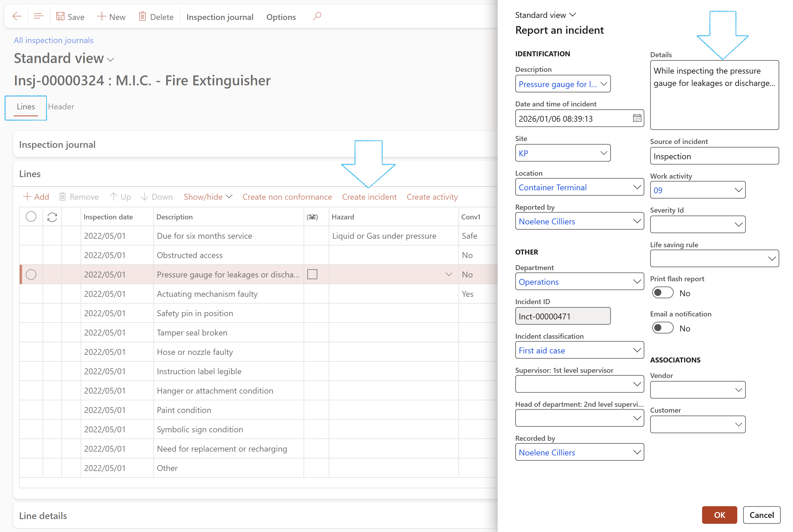793x532 pixels.
Task: Open the All inspection journals link
Action: [x=54, y=40]
